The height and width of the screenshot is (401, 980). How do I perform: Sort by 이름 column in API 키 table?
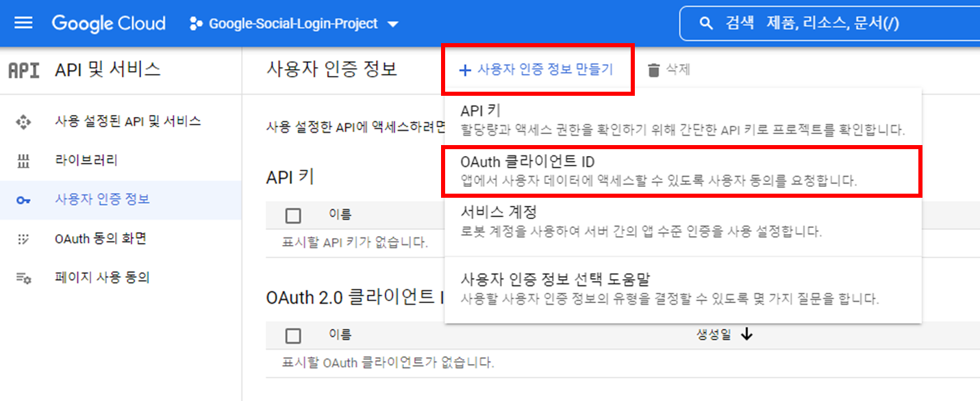point(340,215)
